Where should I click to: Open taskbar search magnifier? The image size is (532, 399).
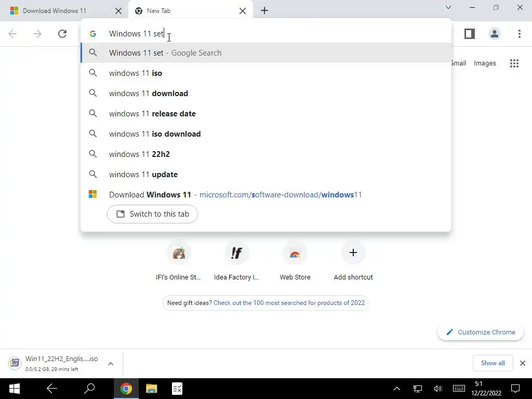point(89,389)
